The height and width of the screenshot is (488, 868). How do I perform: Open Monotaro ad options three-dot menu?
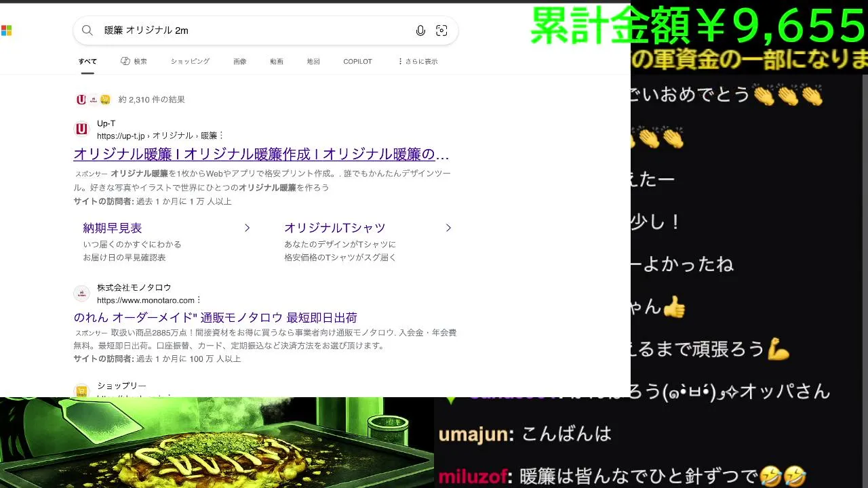(x=199, y=300)
